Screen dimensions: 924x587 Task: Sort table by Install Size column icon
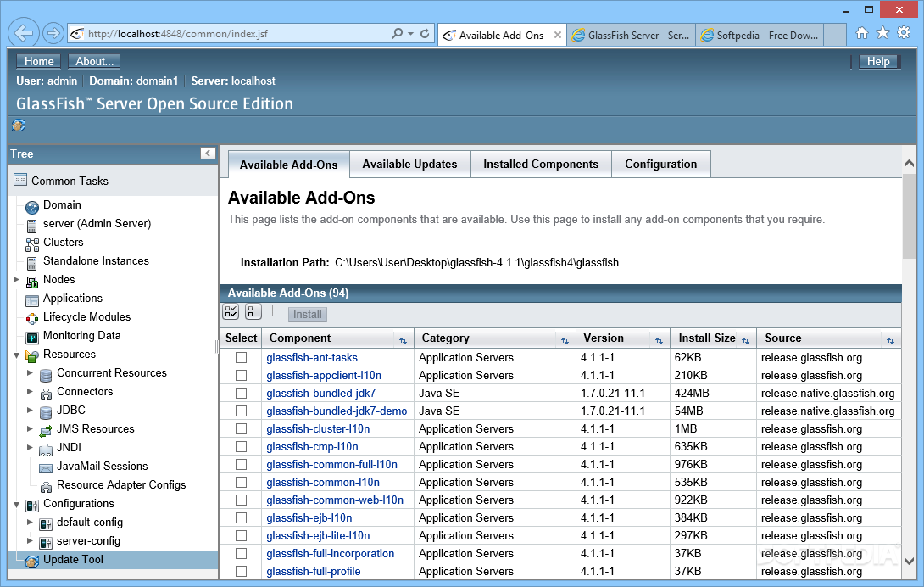[x=745, y=340]
